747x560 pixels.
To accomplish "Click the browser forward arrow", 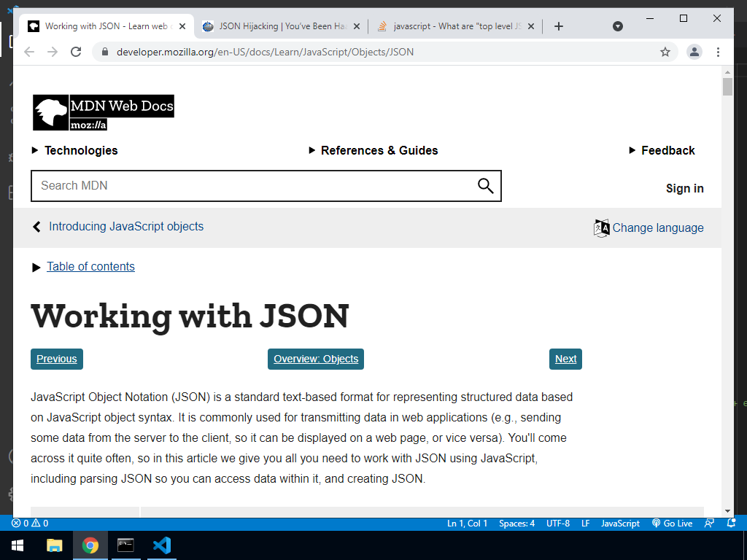I will pyautogui.click(x=53, y=52).
